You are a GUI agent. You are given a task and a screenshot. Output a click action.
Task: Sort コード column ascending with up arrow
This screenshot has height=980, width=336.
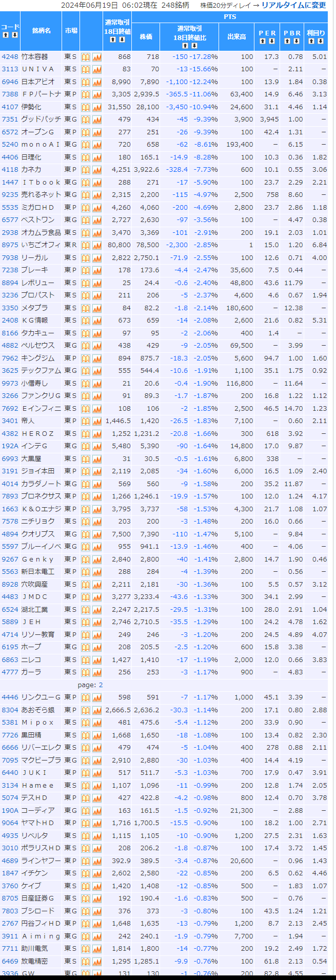[x=6, y=35]
